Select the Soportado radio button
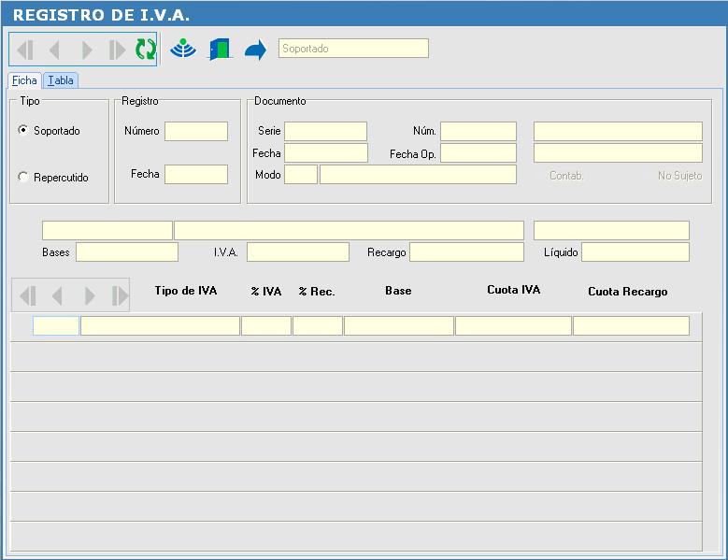The width and height of the screenshot is (728, 560). (x=22, y=130)
